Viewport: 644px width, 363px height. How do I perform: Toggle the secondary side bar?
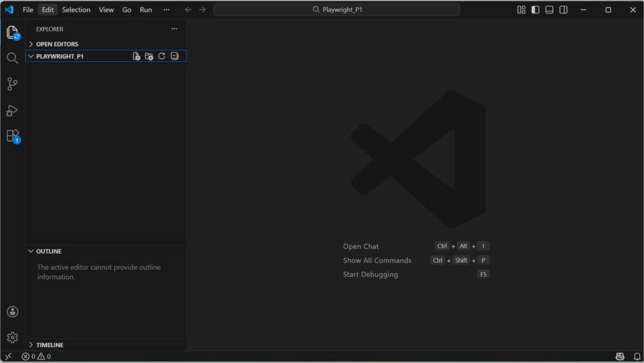tap(563, 9)
